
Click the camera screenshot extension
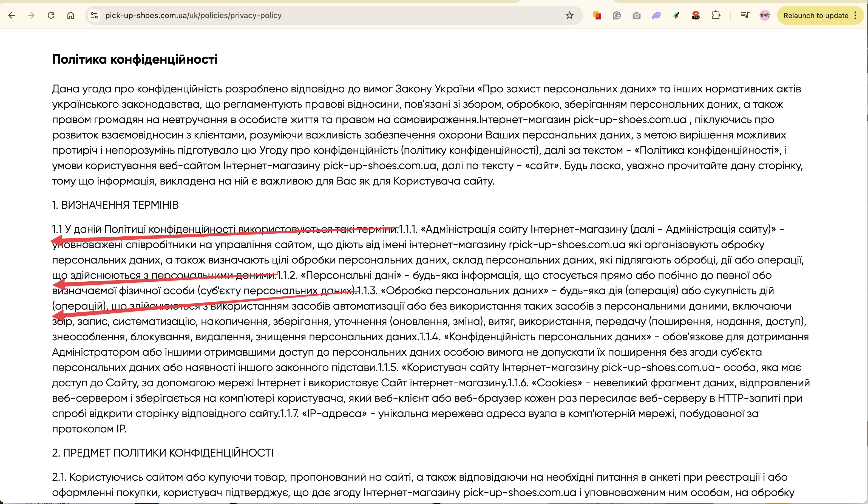pos(636,16)
